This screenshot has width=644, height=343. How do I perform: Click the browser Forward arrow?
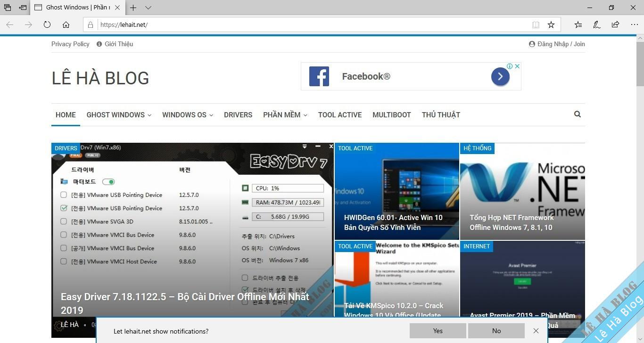click(28, 24)
